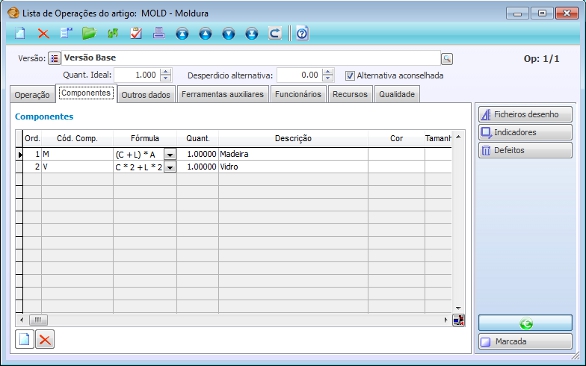
Task: Click the Defeitos button
Action: 525,150
